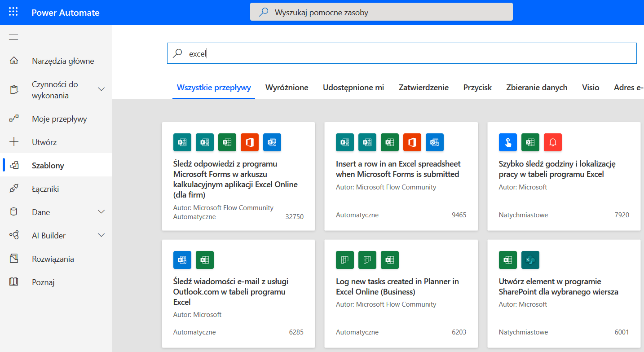
Task: Click the Narzędzia główne home icon
Action: 14,61
